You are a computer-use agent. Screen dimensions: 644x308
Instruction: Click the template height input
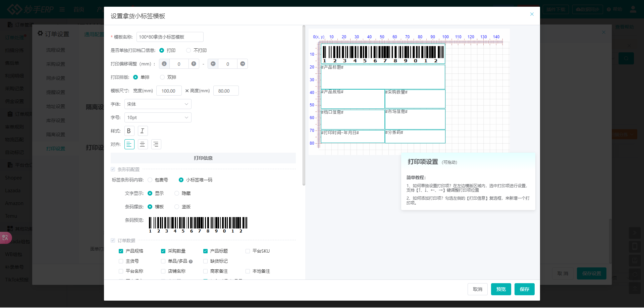[226, 91]
